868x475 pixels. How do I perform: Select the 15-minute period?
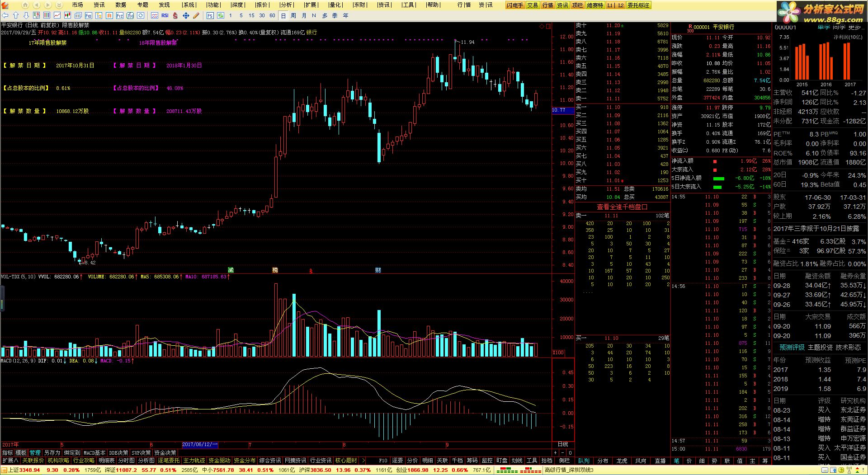coord(251,15)
